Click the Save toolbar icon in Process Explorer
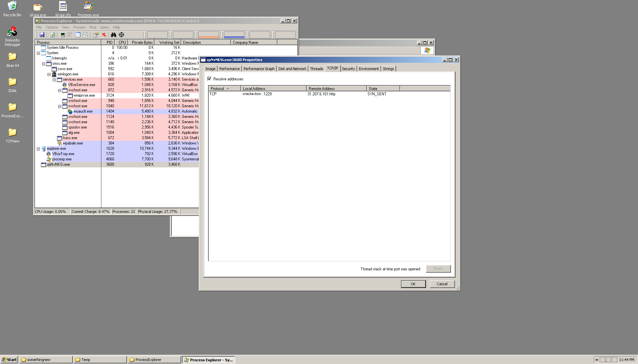 coord(42,35)
